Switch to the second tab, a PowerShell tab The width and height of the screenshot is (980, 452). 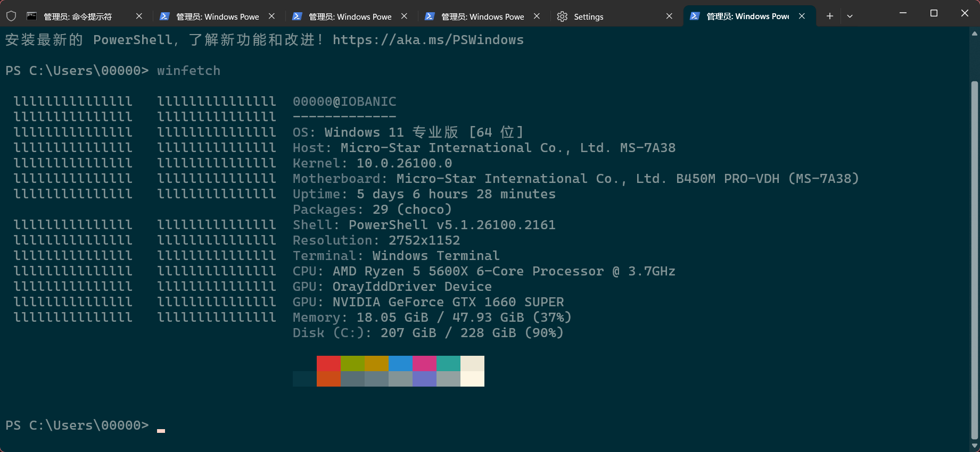[x=218, y=16]
